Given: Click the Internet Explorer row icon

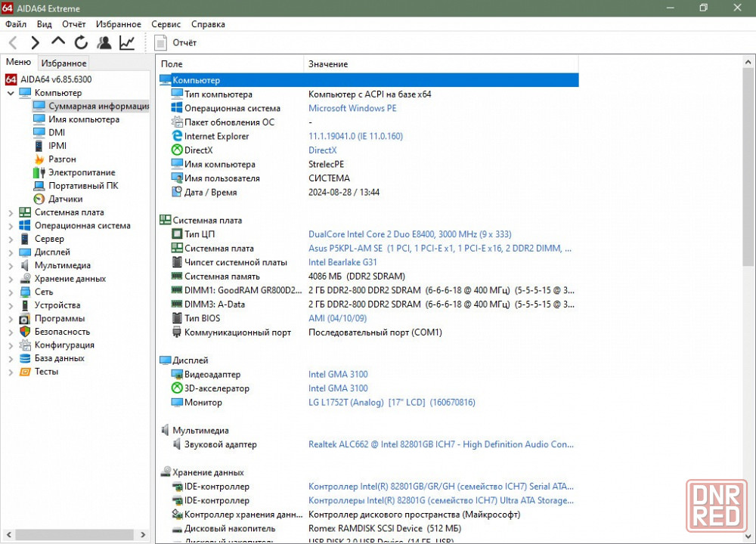Looking at the screenshot, I should click(x=177, y=136).
